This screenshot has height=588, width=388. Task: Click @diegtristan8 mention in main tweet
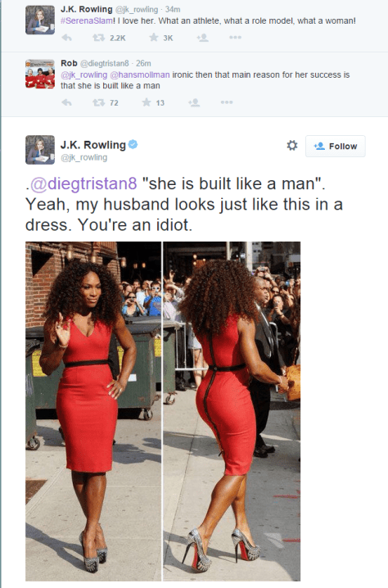(83, 183)
